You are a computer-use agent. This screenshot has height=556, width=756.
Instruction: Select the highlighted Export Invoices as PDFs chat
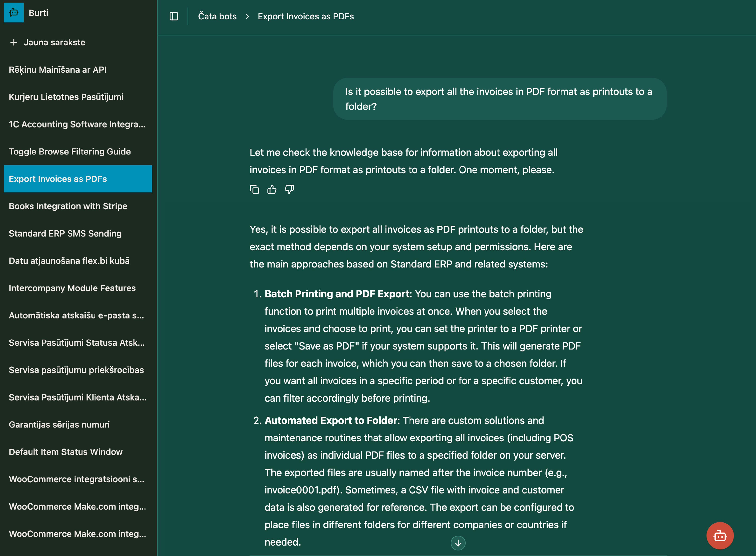78,179
